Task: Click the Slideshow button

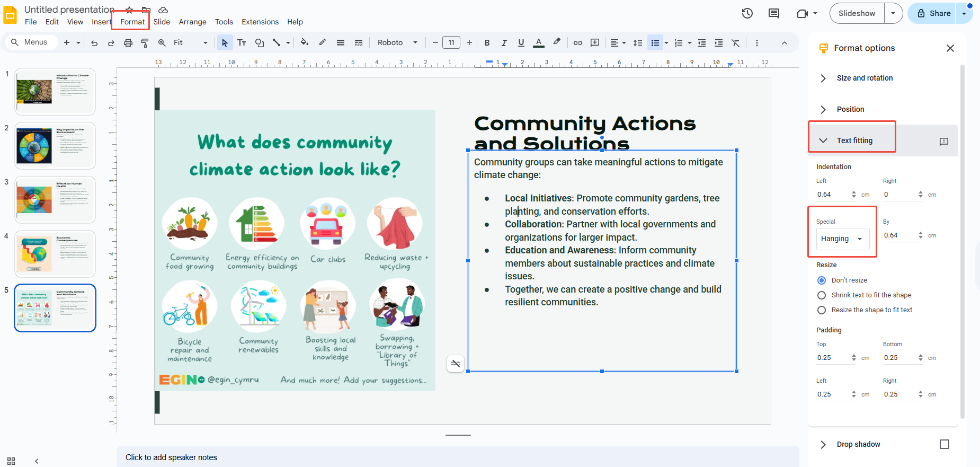Action: 857,13
